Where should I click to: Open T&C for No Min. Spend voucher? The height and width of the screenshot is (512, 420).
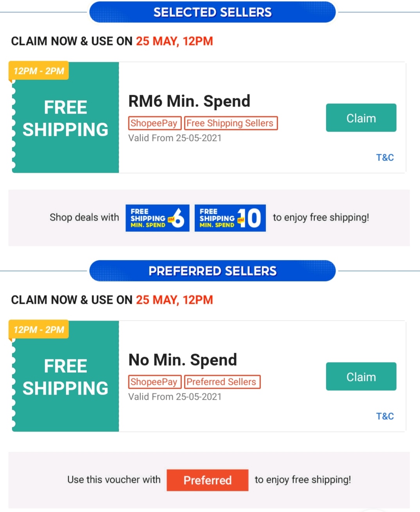(x=385, y=416)
